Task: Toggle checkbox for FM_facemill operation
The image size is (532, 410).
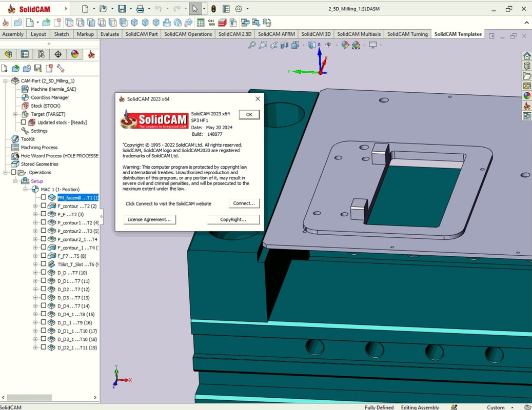Action: (x=44, y=197)
